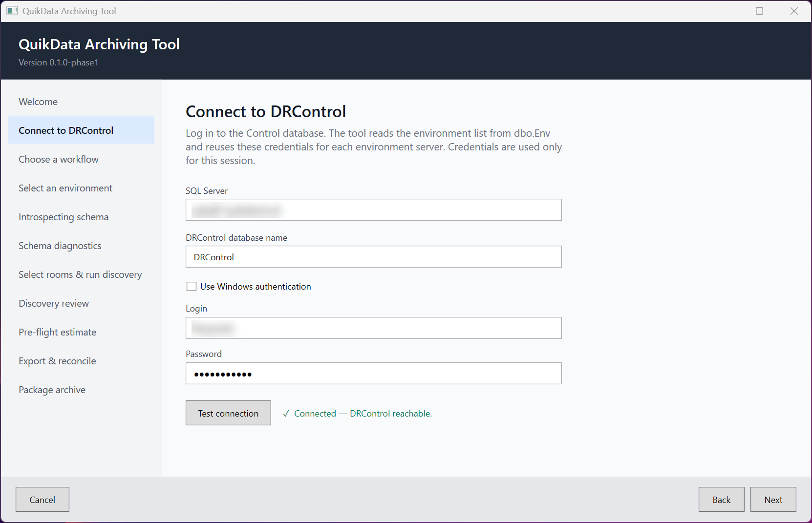Open Export & reconcile step

[81, 361]
